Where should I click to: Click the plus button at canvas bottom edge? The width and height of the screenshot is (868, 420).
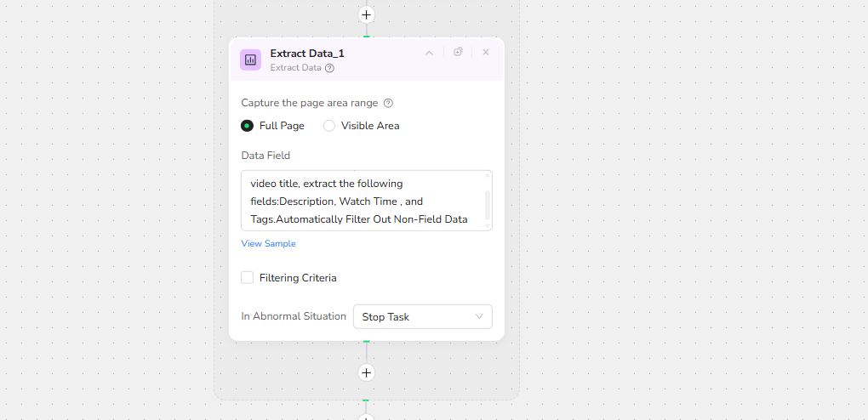click(x=366, y=417)
